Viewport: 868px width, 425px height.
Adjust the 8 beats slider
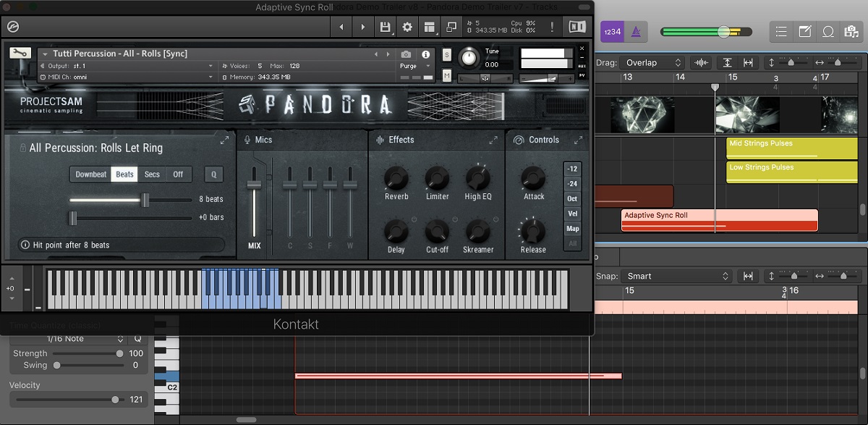pyautogui.click(x=131, y=199)
